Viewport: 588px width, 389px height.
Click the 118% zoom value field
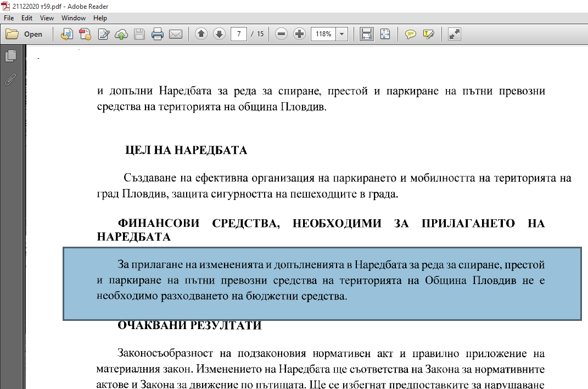pos(323,34)
